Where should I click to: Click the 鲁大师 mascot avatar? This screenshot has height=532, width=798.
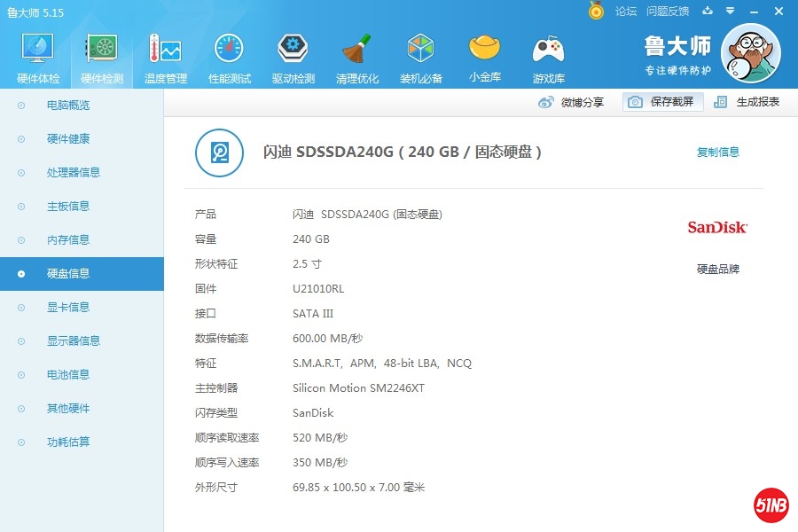coord(750,53)
